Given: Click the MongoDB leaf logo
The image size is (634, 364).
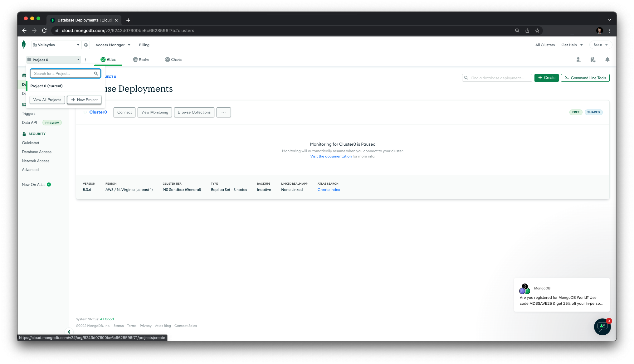Looking at the screenshot, I should [24, 45].
